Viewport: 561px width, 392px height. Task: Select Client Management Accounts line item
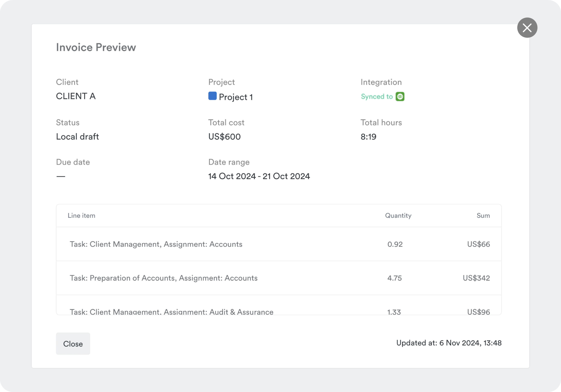click(x=156, y=244)
